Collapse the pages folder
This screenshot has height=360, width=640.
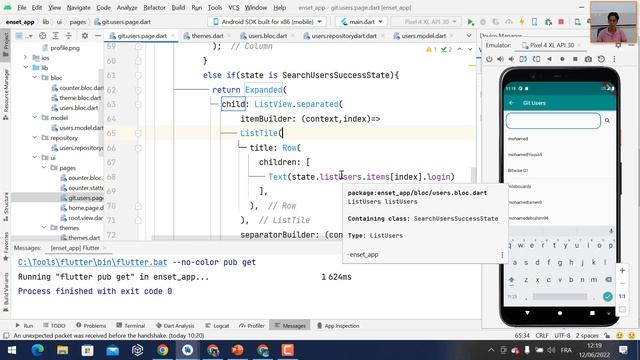[44, 168]
